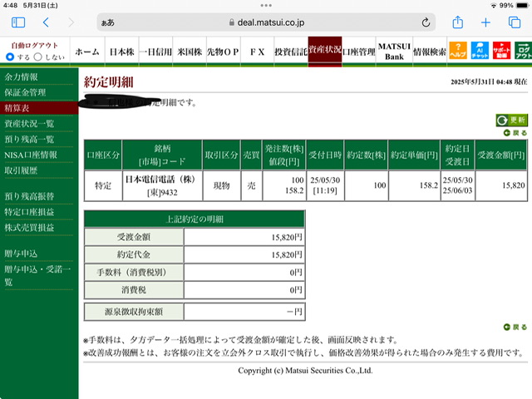This screenshot has height=399, width=532.
Task: Click the 約定明細 page heading
Action: point(109,82)
